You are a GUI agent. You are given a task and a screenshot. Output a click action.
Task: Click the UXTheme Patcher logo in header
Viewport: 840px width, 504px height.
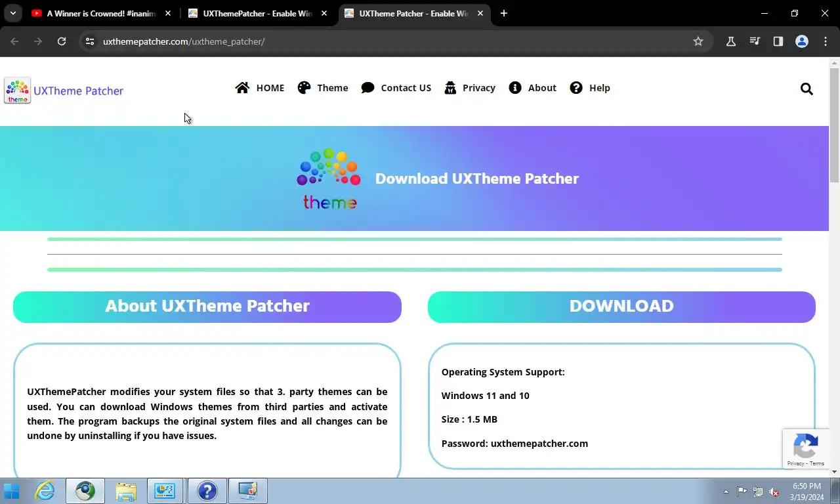pyautogui.click(x=64, y=91)
